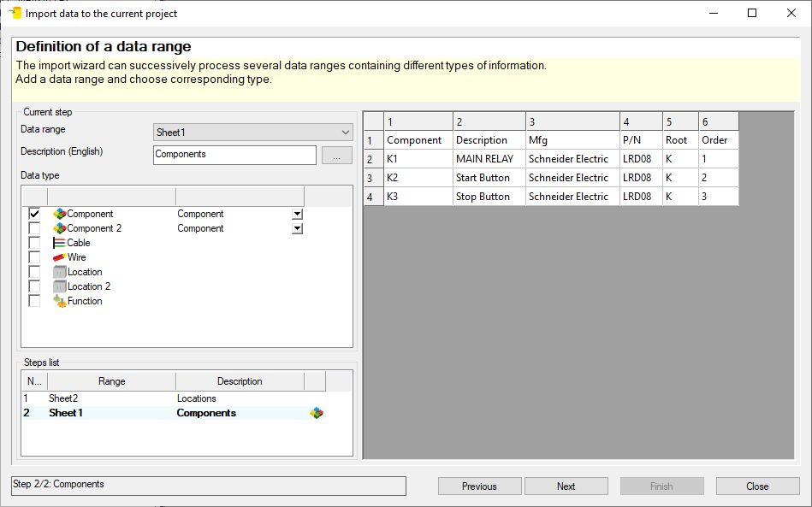Image resolution: width=812 pixels, height=507 pixels.
Task: Click the Stop Button cell
Action: [x=489, y=197]
